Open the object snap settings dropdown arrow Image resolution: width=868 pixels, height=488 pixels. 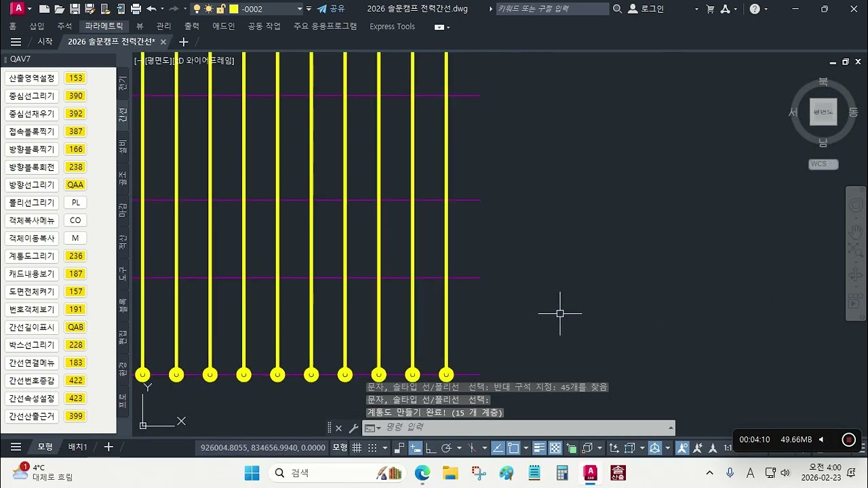[526, 448]
